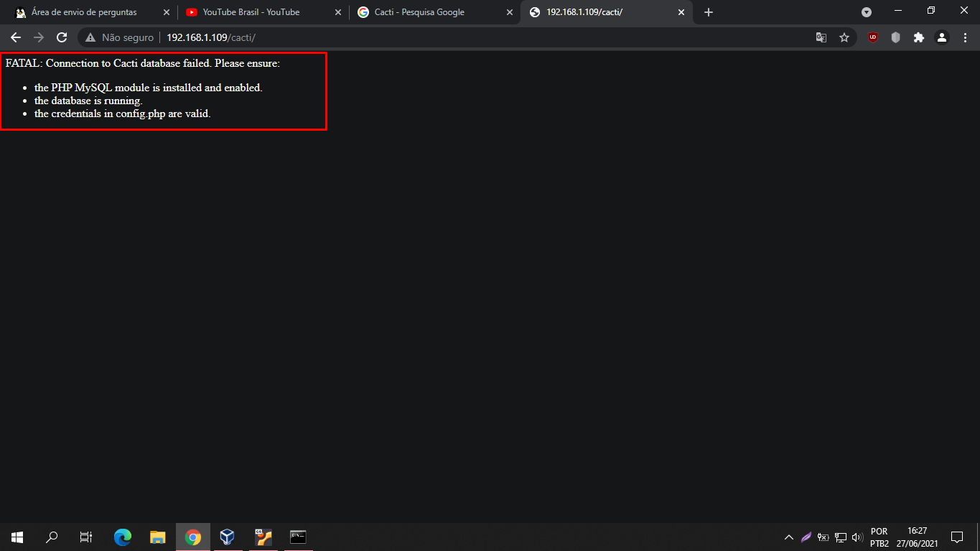Open the clock showing 16:27
This screenshot has width=980, height=551.
(917, 537)
